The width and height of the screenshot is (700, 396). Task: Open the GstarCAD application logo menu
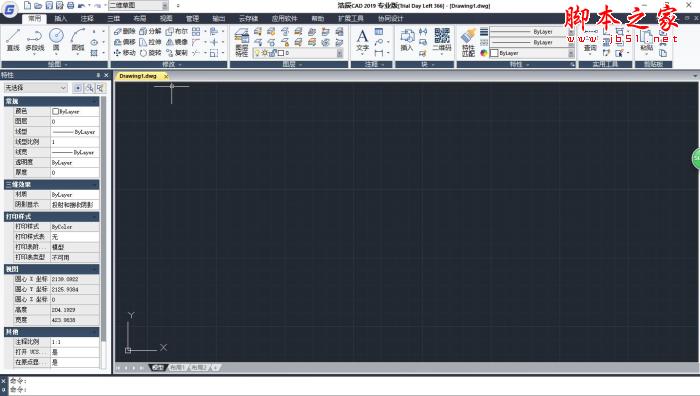[10, 9]
